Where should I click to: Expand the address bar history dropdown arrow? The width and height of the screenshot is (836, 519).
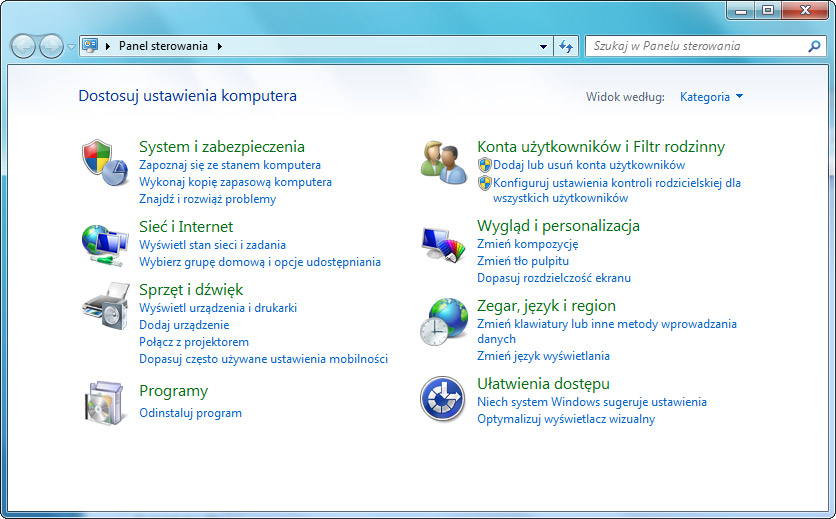pyautogui.click(x=543, y=46)
